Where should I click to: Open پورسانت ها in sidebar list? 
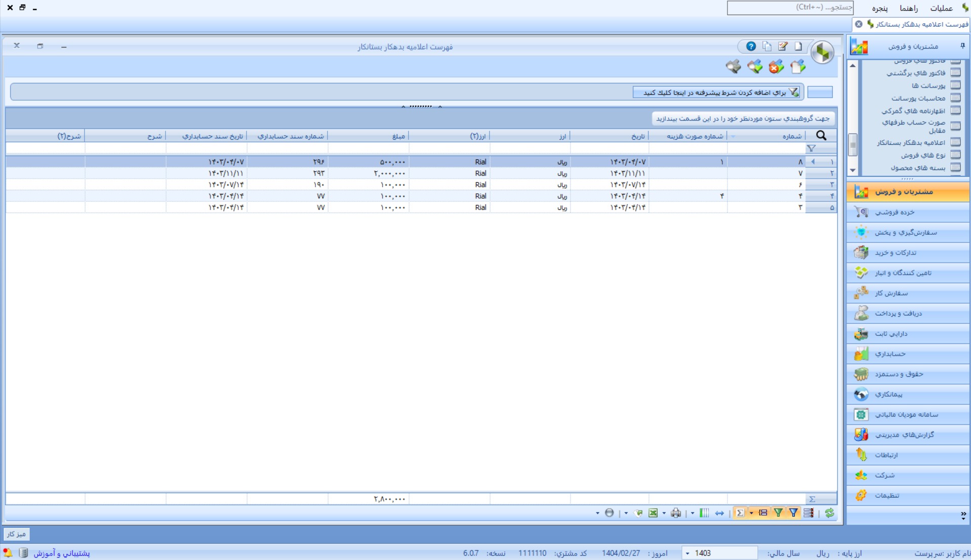coord(928,85)
